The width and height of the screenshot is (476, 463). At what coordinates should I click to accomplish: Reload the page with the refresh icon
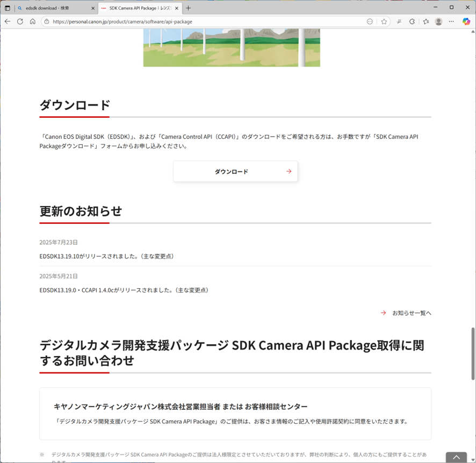pos(20,22)
